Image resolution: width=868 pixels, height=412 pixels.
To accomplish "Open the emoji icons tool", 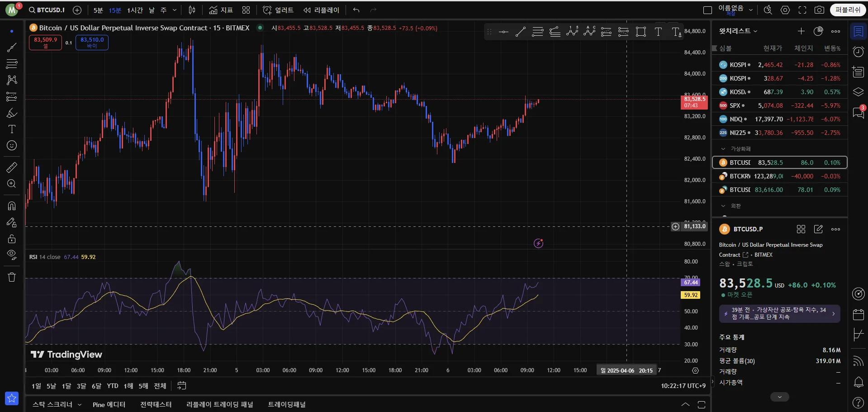I will 12,145.
